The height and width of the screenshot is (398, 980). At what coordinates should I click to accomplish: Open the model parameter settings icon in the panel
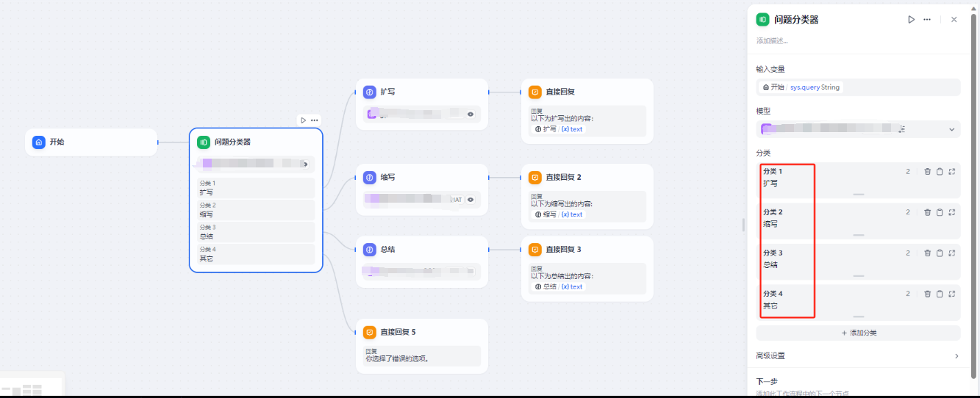pyautogui.click(x=901, y=129)
